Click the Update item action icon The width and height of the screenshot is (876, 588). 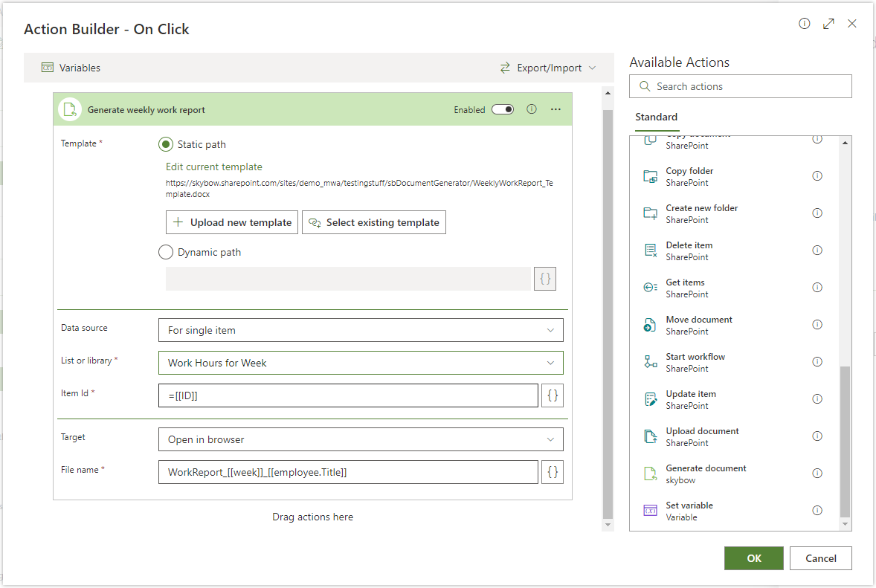point(650,399)
